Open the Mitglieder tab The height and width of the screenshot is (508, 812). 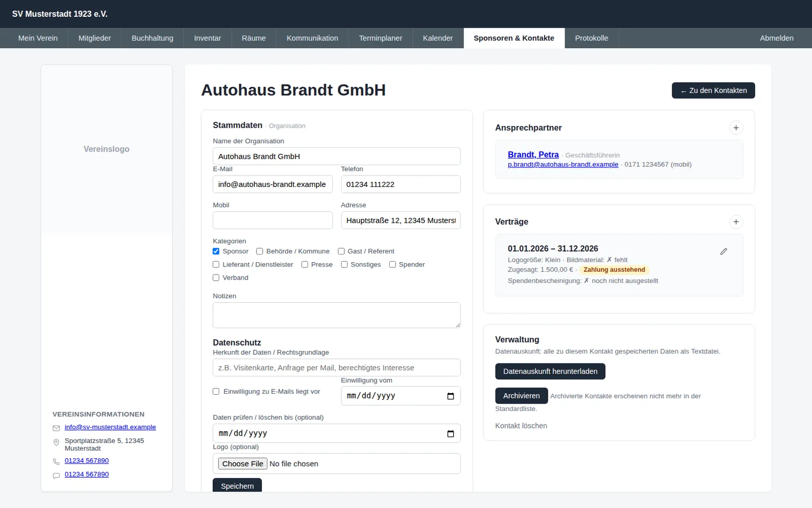(x=95, y=38)
